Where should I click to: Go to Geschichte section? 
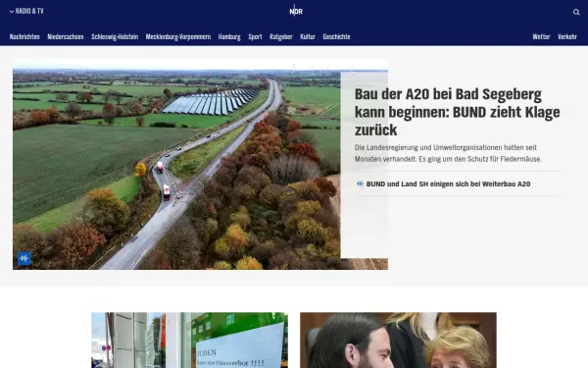pyautogui.click(x=336, y=37)
